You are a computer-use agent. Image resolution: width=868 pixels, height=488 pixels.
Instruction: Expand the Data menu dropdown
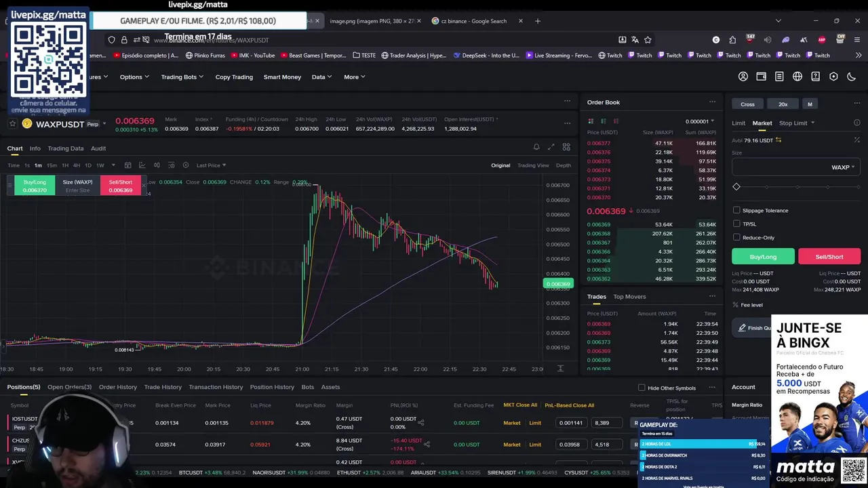[321, 77]
